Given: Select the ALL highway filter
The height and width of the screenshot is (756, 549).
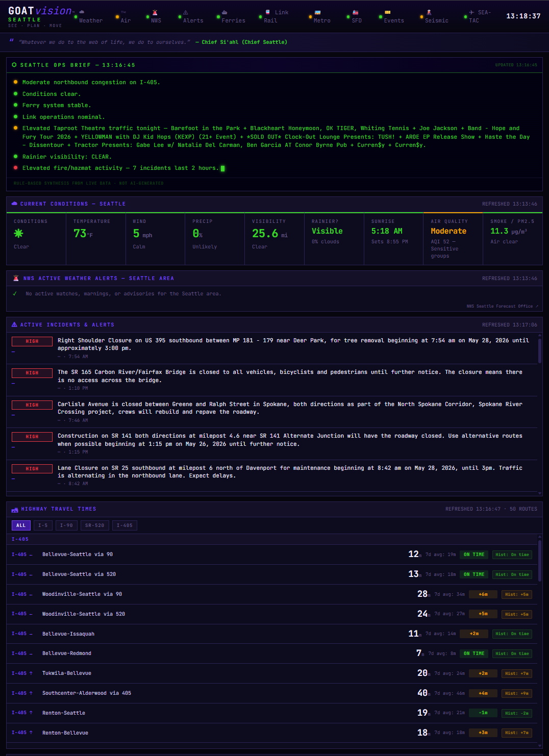Looking at the screenshot, I should [21, 525].
